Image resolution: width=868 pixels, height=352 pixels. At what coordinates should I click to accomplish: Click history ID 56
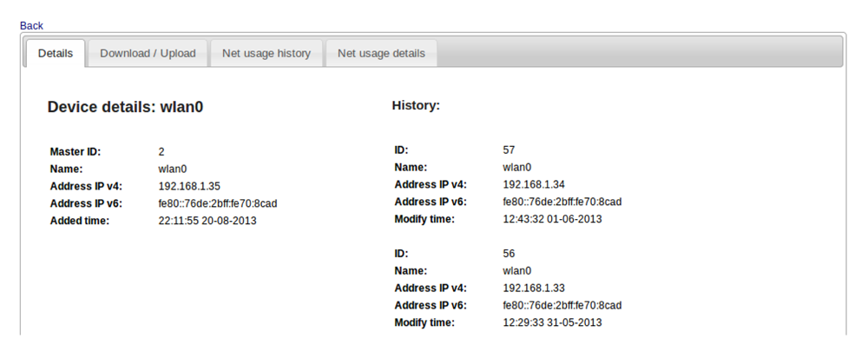tap(509, 254)
